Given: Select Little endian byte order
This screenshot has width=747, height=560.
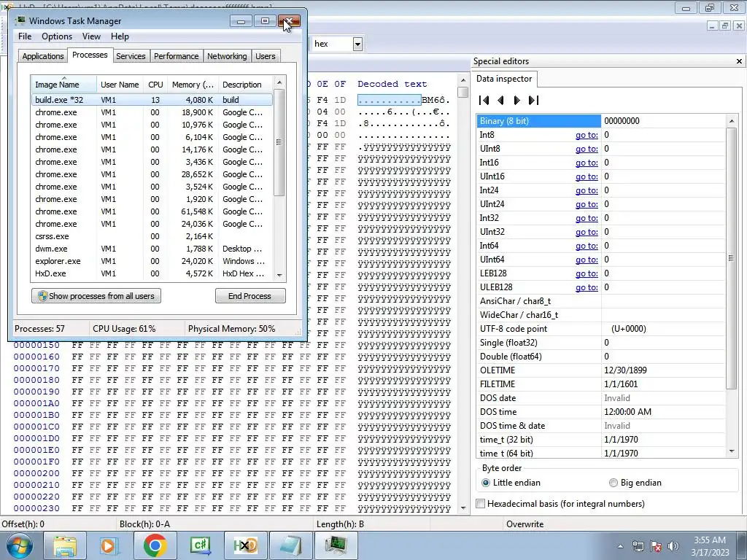Looking at the screenshot, I should (511, 483).
